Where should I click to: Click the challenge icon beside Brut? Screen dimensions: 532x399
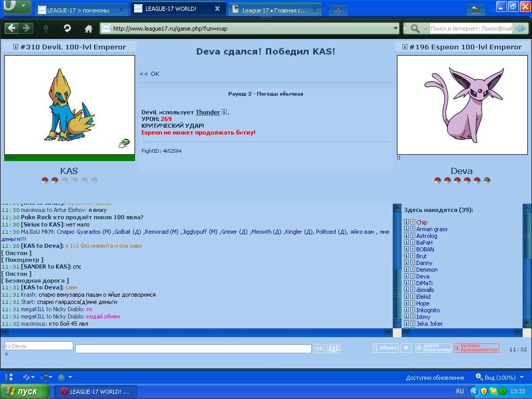[x=413, y=256]
